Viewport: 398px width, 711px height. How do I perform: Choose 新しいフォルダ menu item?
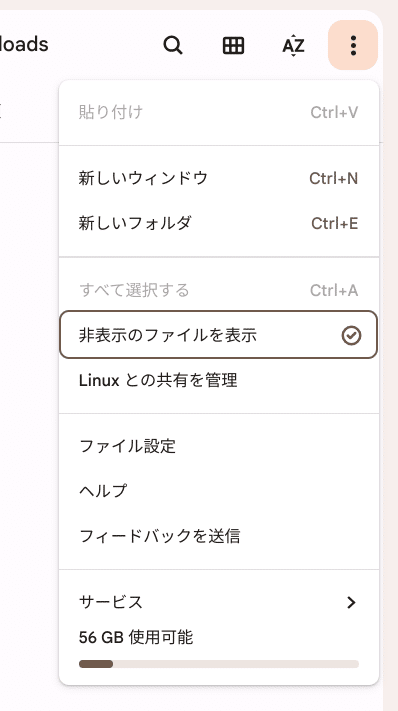click(x=218, y=223)
